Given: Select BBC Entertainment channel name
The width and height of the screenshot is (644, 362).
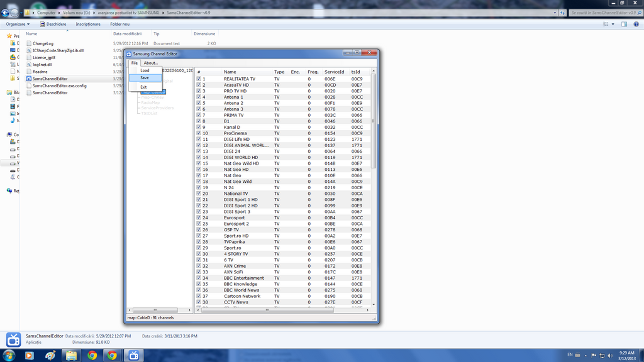Looking at the screenshot, I should pyautogui.click(x=243, y=278).
